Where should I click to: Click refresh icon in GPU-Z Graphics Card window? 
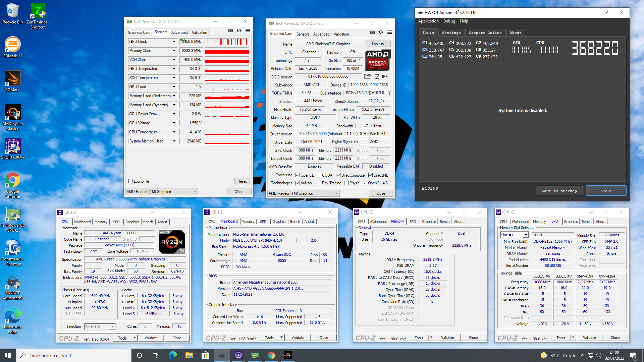(381, 33)
